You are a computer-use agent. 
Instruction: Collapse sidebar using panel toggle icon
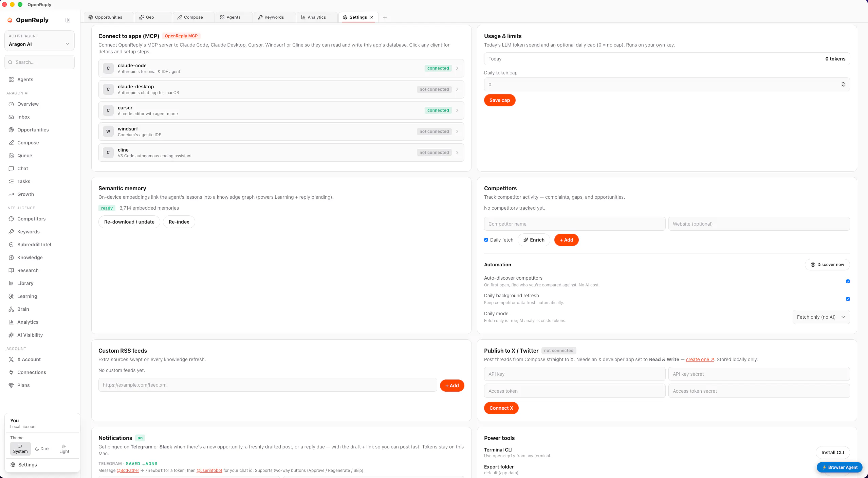click(68, 20)
